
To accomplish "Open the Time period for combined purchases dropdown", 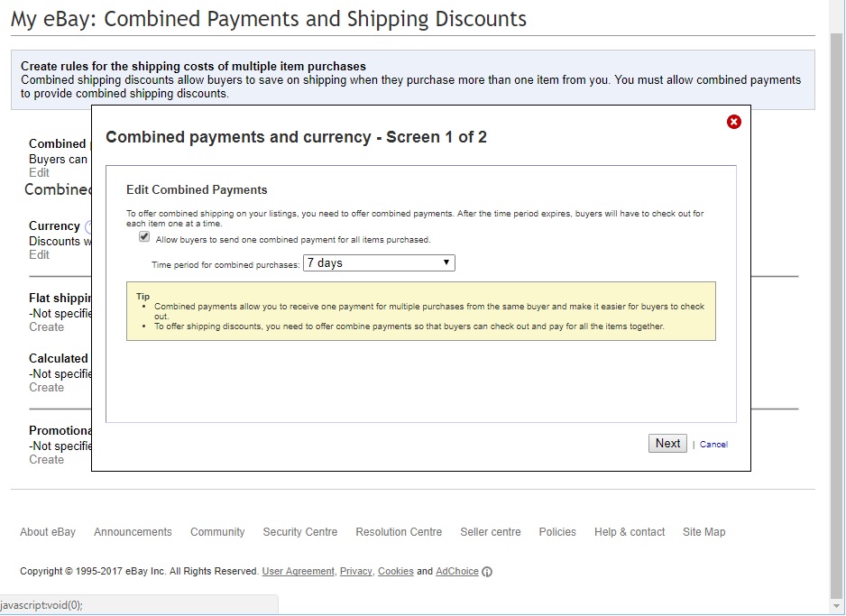I will (380, 263).
